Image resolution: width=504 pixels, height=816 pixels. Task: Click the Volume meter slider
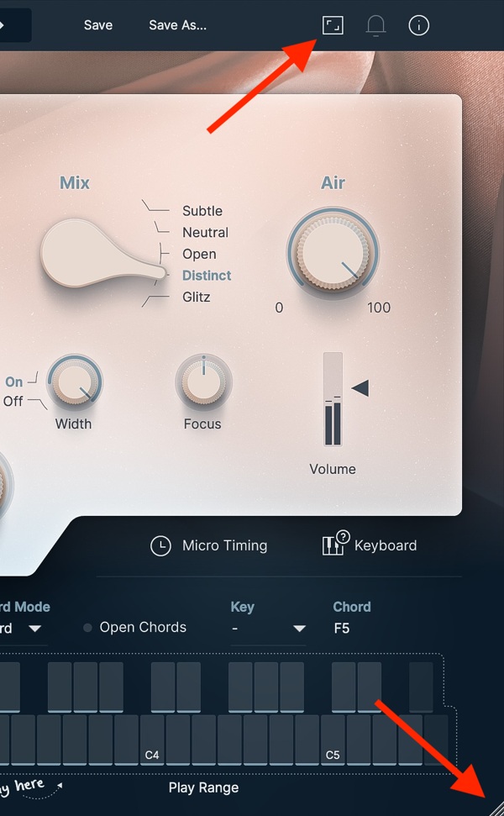coord(333,399)
